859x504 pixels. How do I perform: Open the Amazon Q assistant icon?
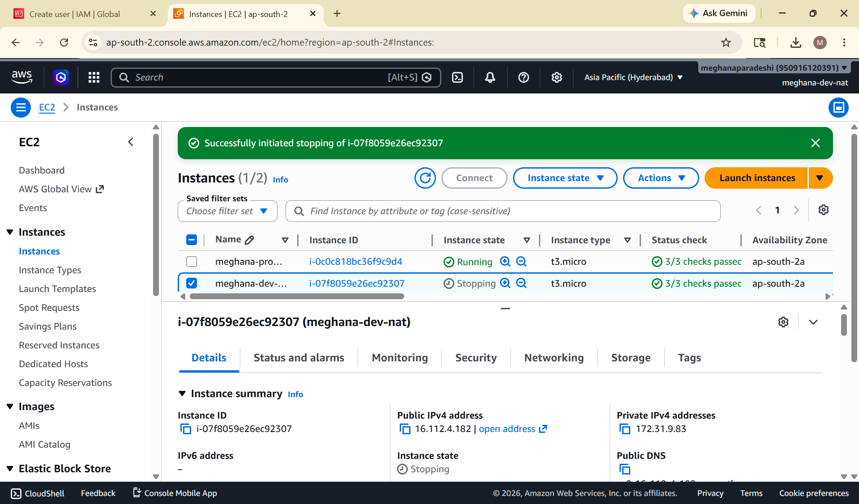pyautogui.click(x=61, y=77)
